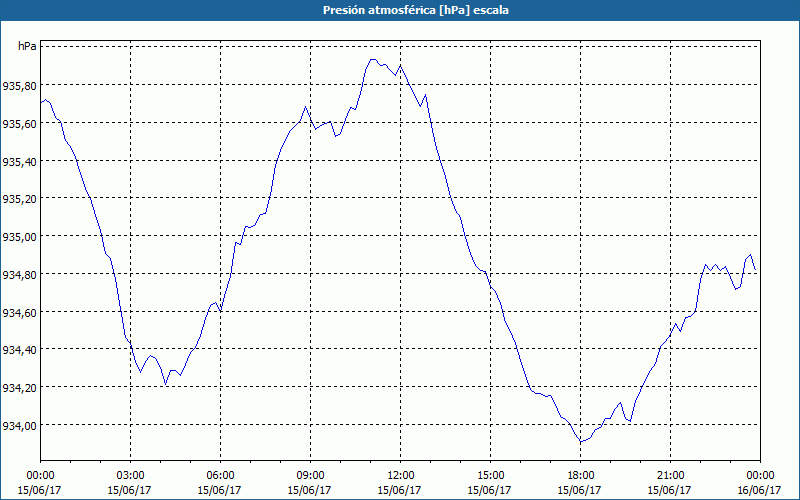This screenshot has width=800, height=500.
Task: Click the 934,00 y-axis label
Action: pos(19,426)
